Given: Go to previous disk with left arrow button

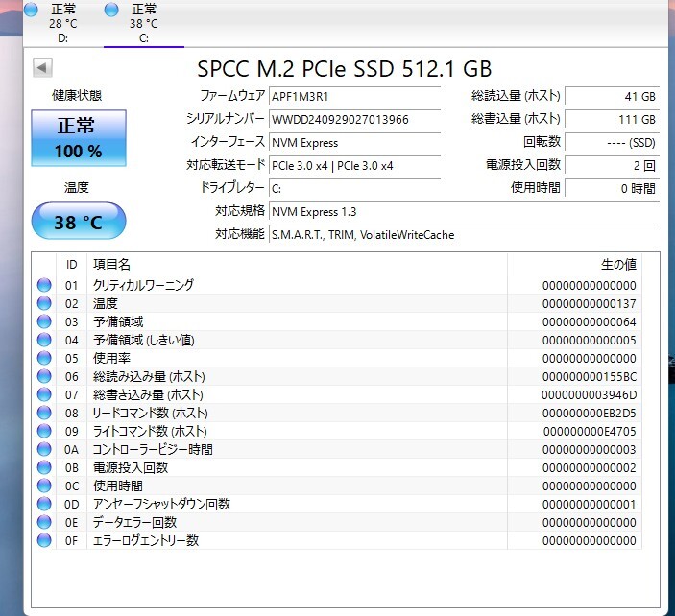Looking at the screenshot, I should tap(42, 67).
